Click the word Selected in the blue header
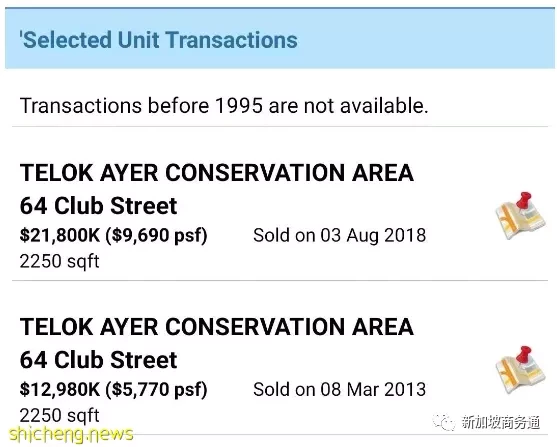The image size is (557, 447). click(x=66, y=39)
